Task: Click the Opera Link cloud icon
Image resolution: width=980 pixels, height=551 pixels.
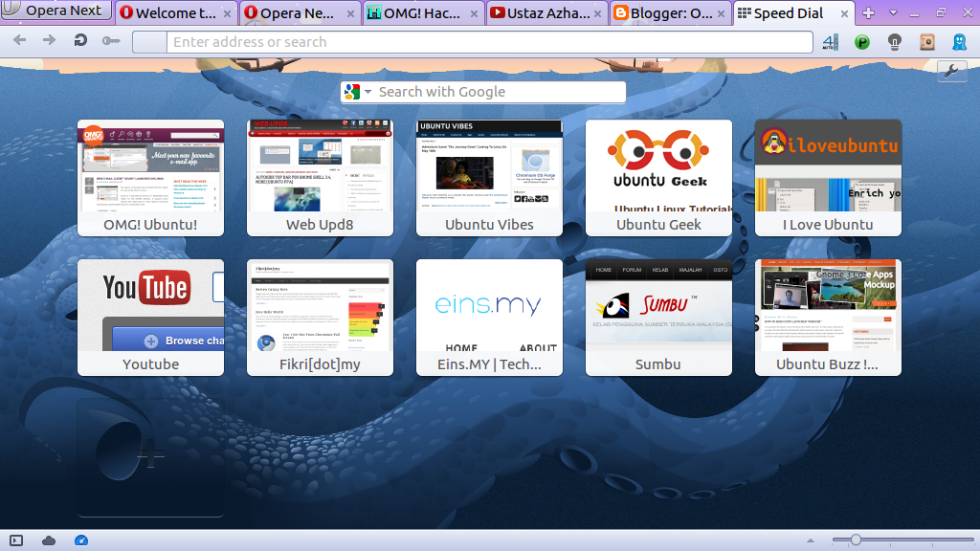Action: [x=49, y=540]
